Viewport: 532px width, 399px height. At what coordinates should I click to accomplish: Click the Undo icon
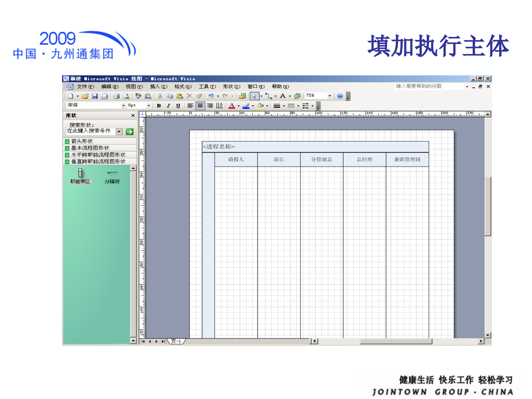pyautogui.click(x=211, y=96)
